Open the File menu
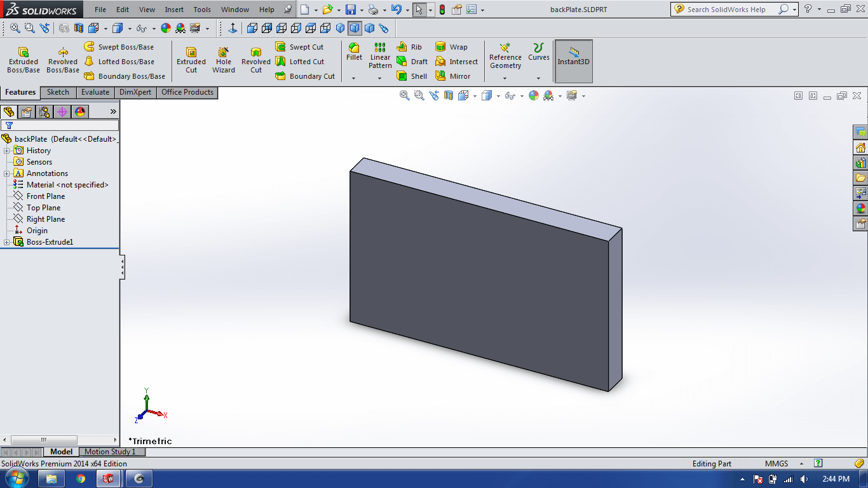The height and width of the screenshot is (488, 868). (100, 10)
